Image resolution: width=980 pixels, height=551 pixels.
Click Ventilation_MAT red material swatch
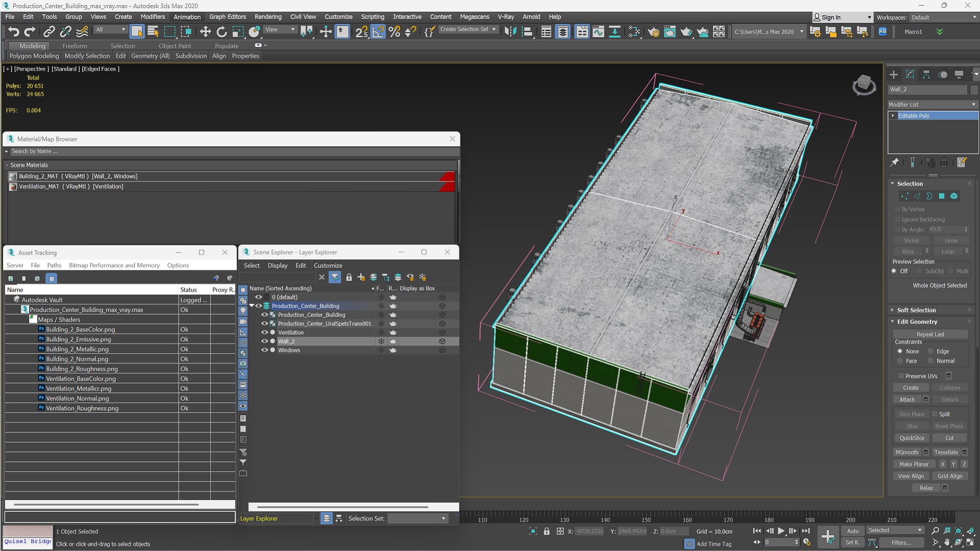tap(447, 187)
